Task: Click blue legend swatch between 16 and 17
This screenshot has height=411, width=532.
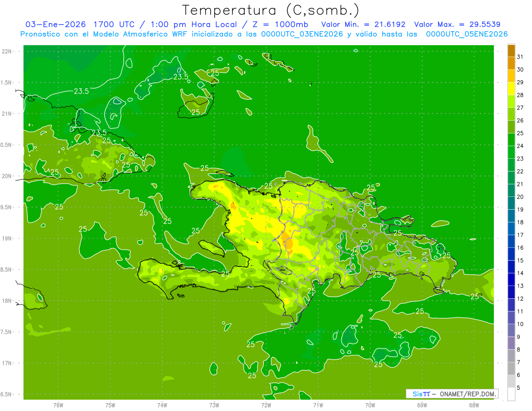Action: [511, 242]
